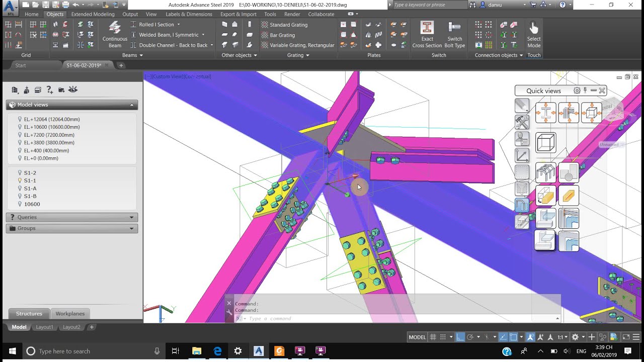Image resolution: width=644 pixels, height=362 pixels.
Task: Open the Render ribbon tab
Action: pos(292,14)
